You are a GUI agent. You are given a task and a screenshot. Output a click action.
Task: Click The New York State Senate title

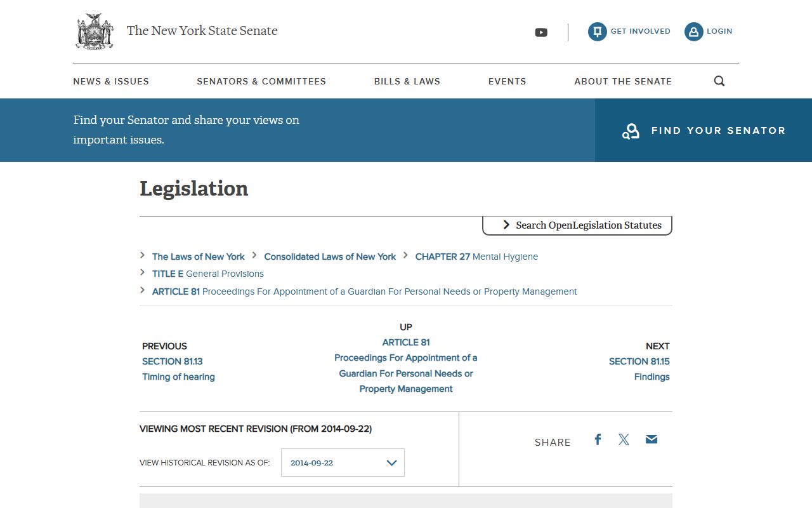click(202, 30)
